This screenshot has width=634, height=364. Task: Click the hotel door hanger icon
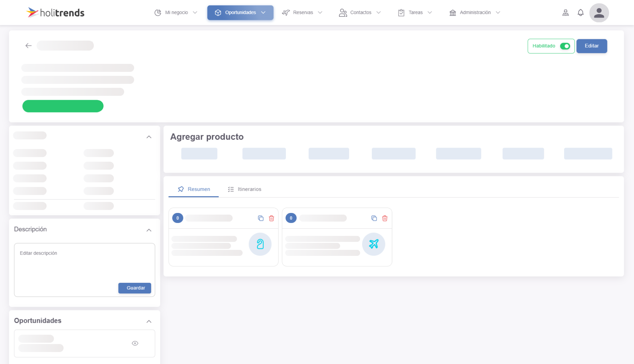pyautogui.click(x=260, y=244)
